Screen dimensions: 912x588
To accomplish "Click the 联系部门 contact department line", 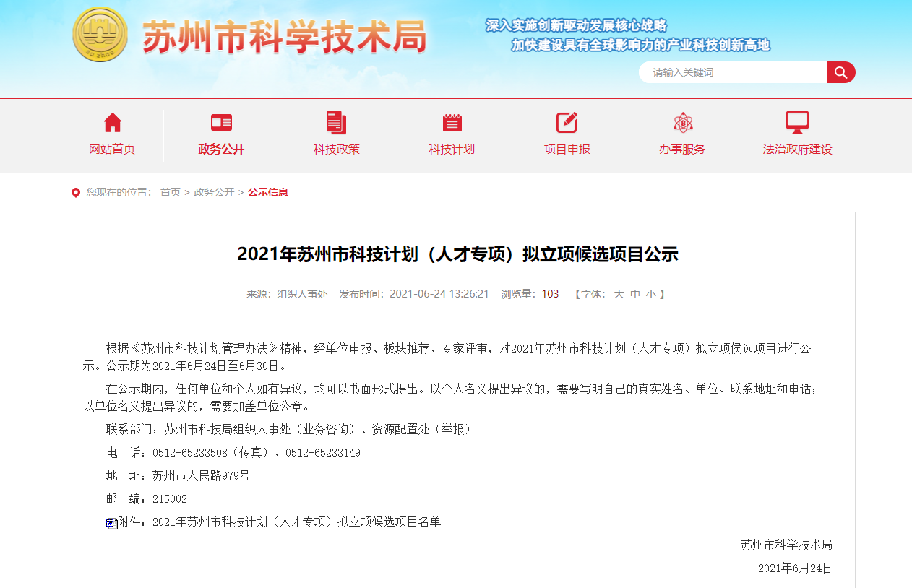I will click(290, 430).
